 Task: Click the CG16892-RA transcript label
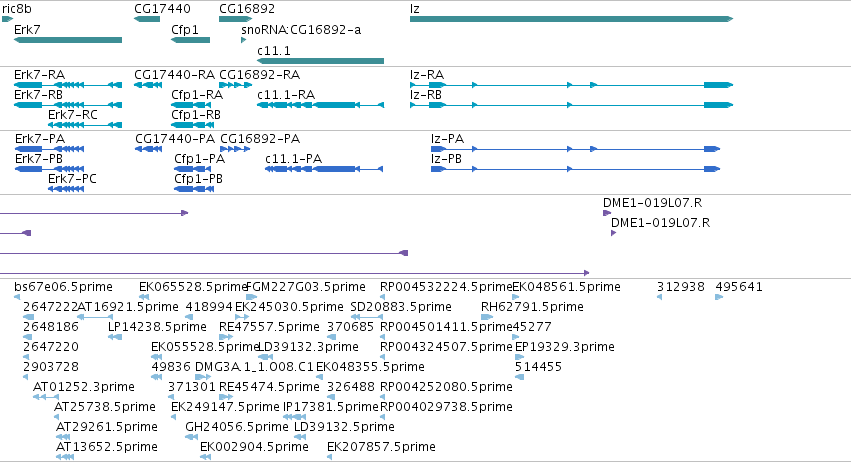(259, 74)
